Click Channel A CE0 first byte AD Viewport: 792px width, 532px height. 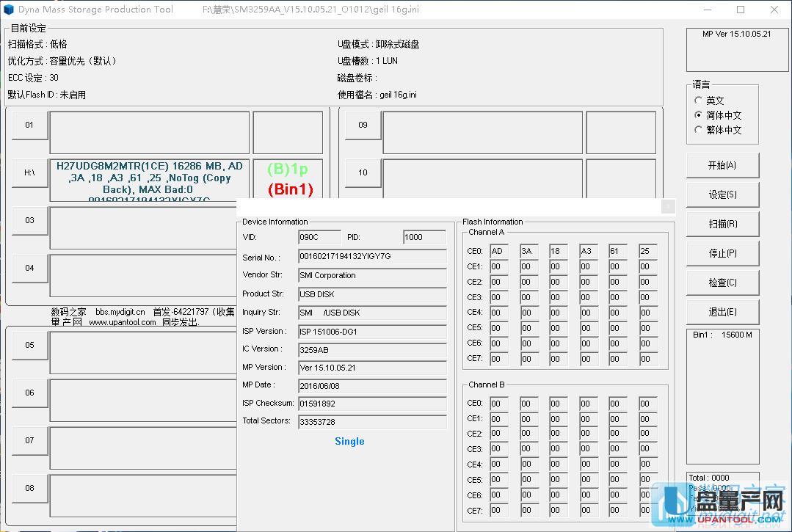pyautogui.click(x=498, y=251)
